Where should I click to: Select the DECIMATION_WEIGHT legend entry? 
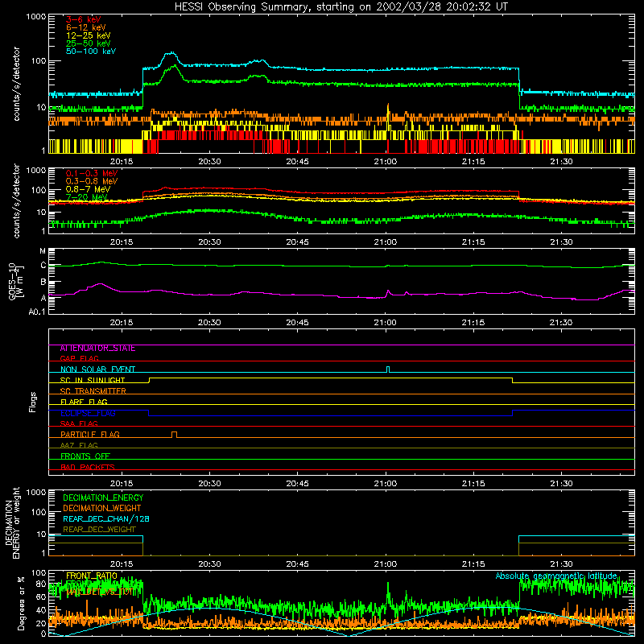coord(102,508)
